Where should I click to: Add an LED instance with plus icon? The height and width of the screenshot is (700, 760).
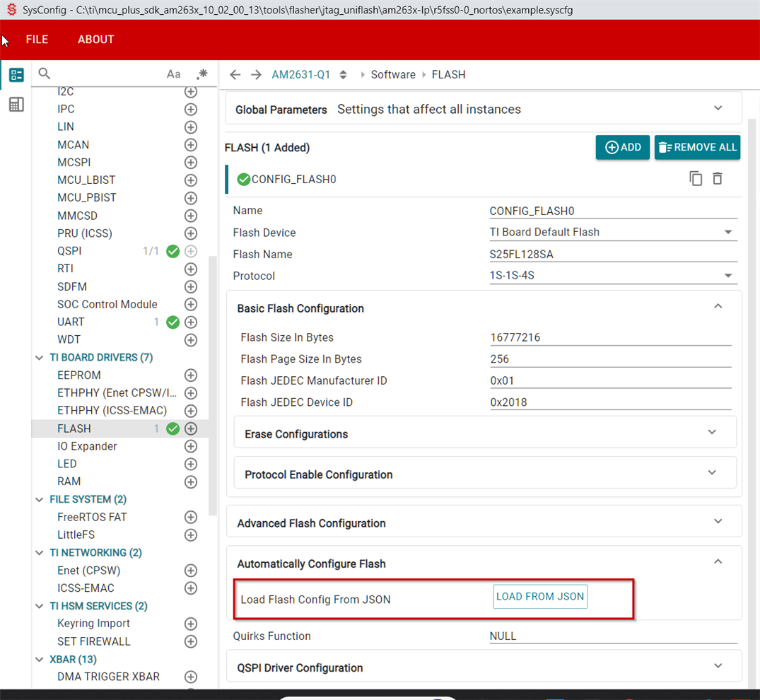[x=191, y=464]
